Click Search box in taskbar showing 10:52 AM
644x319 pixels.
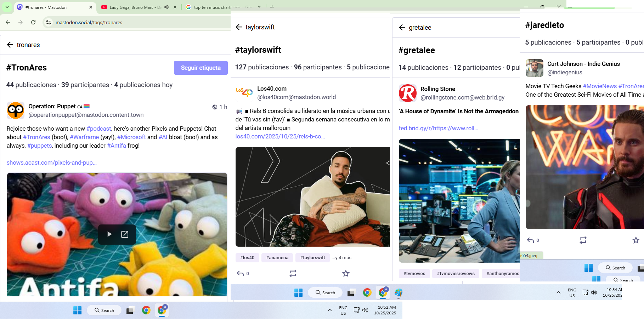[x=104, y=311]
